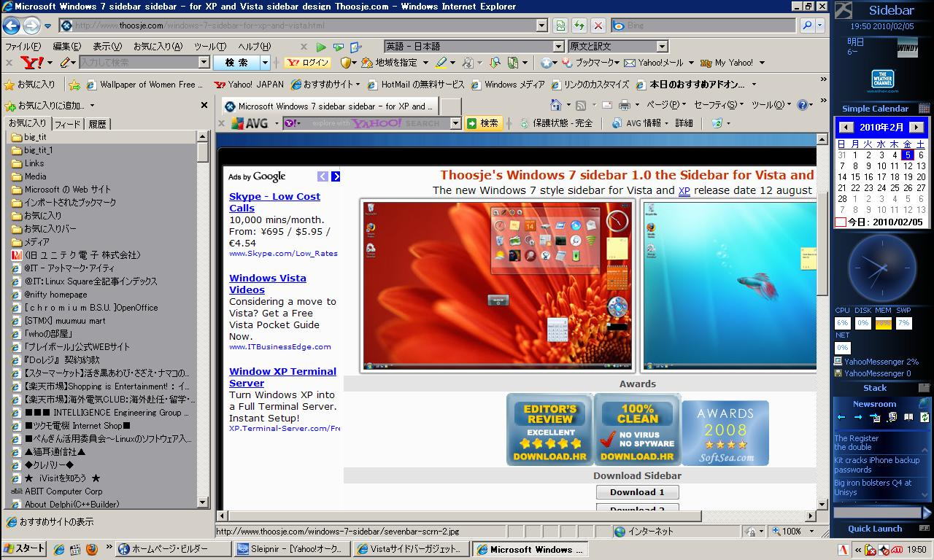934x560 pixels.
Task: Open the 100% zoom level dropdown
Action: (x=811, y=532)
